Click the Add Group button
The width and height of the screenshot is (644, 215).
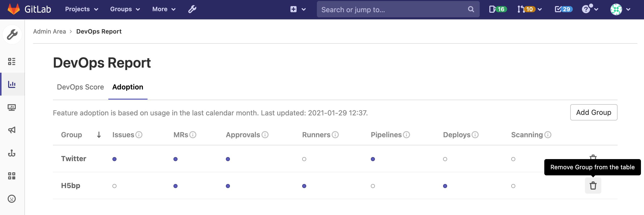[593, 112]
